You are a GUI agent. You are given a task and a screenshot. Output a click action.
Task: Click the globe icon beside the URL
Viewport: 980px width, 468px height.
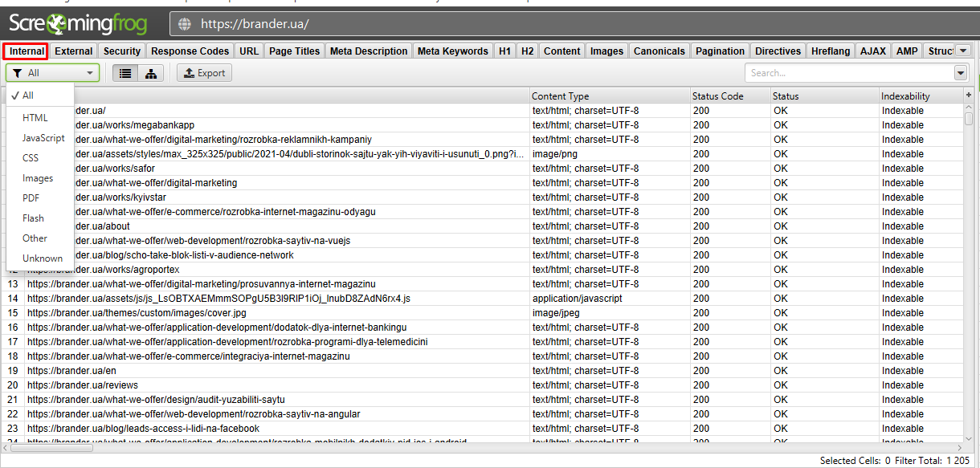click(185, 24)
